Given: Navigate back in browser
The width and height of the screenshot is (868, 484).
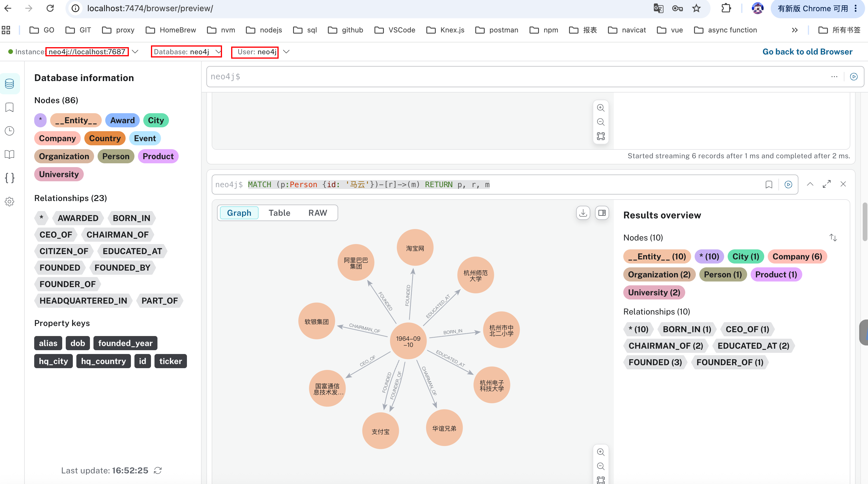Looking at the screenshot, I should [8, 9].
